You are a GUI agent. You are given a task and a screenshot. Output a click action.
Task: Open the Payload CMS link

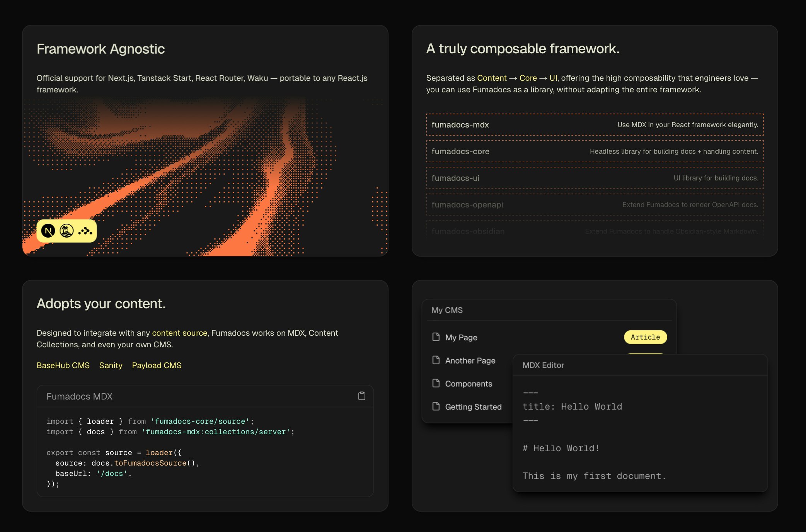point(157,365)
